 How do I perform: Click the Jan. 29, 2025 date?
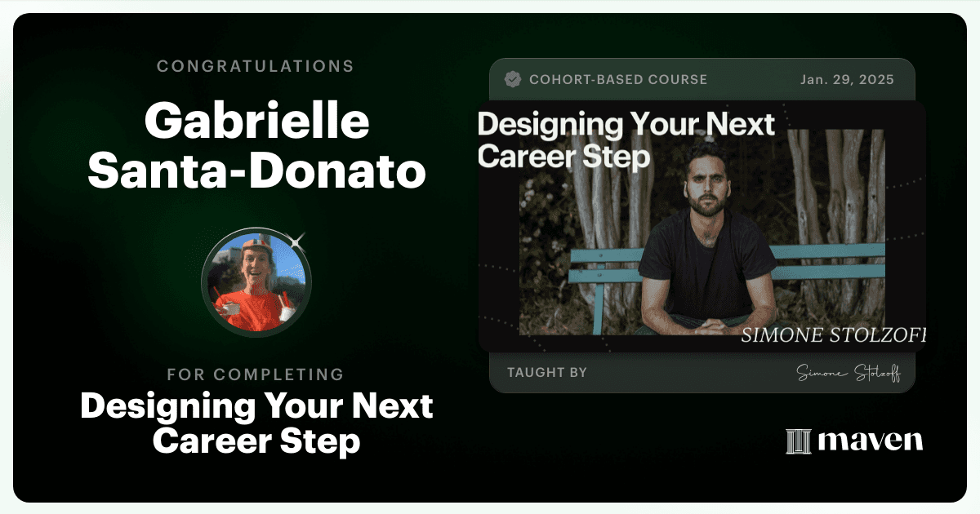[x=846, y=80]
